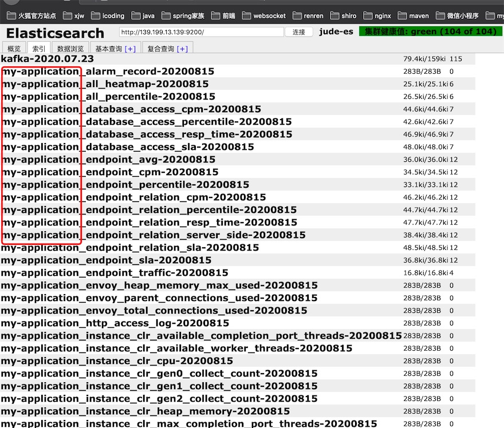
Task: Add a new 基本查询 tab with [+]
Action: 130,49
